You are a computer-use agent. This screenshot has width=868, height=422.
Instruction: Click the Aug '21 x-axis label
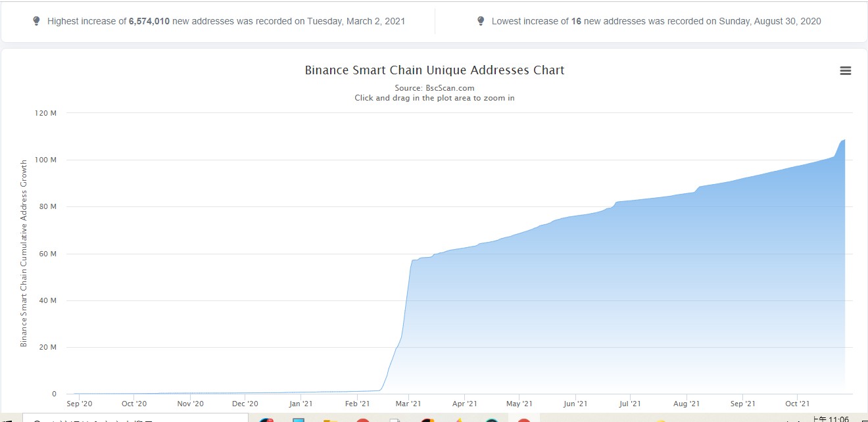coord(686,404)
